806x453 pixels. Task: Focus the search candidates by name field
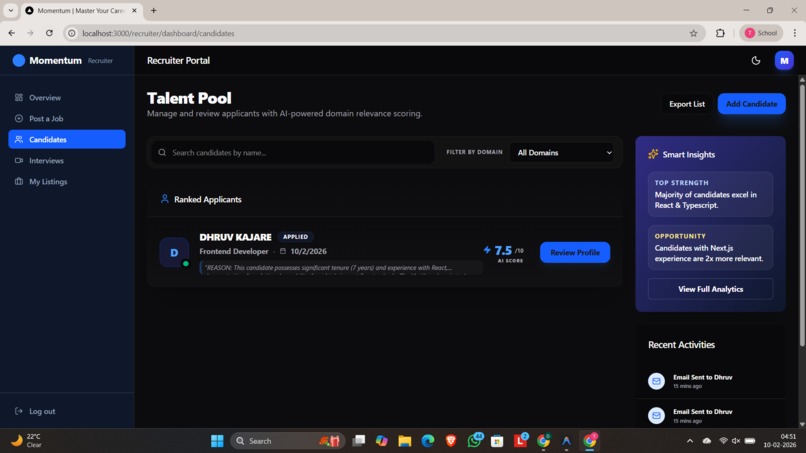(293, 153)
